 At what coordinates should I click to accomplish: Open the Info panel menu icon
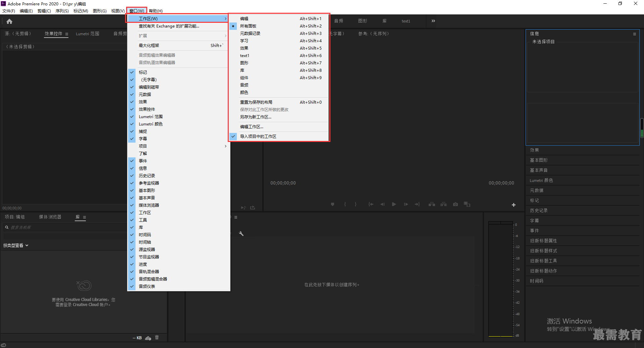tap(634, 34)
